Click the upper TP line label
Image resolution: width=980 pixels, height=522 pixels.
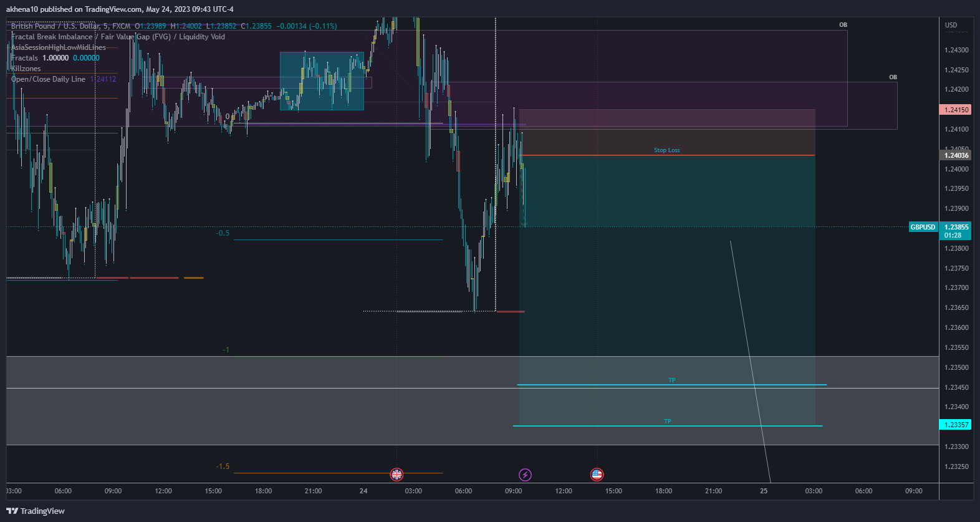click(x=671, y=380)
